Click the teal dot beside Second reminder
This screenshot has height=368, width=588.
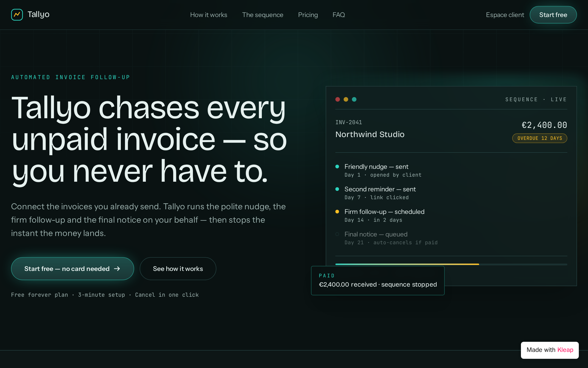[337, 189]
